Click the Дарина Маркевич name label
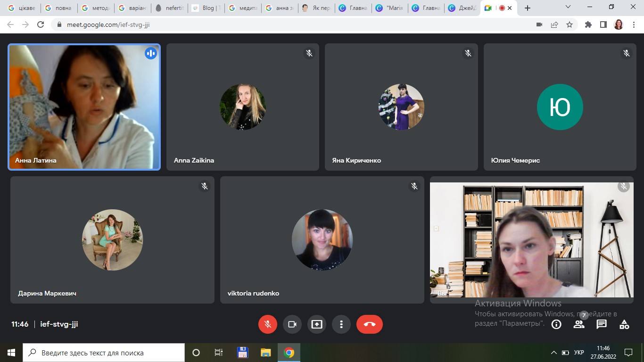The image size is (644, 362). click(x=47, y=293)
